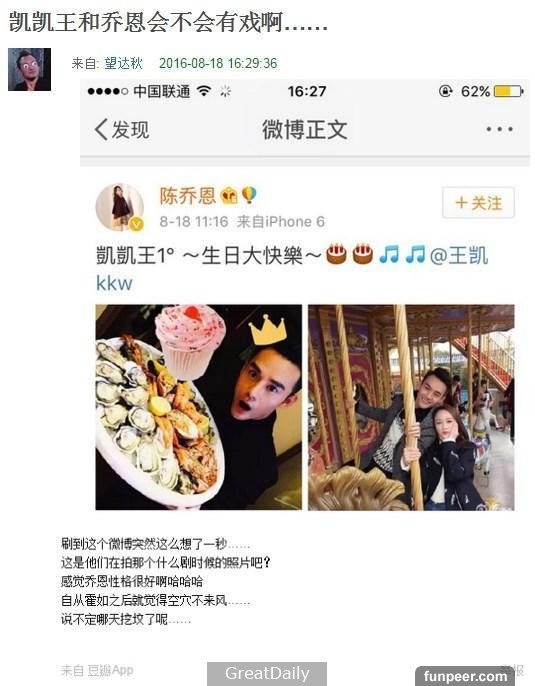Tap the battery indicator in status bar
The width and height of the screenshot is (535, 686).
(509, 91)
